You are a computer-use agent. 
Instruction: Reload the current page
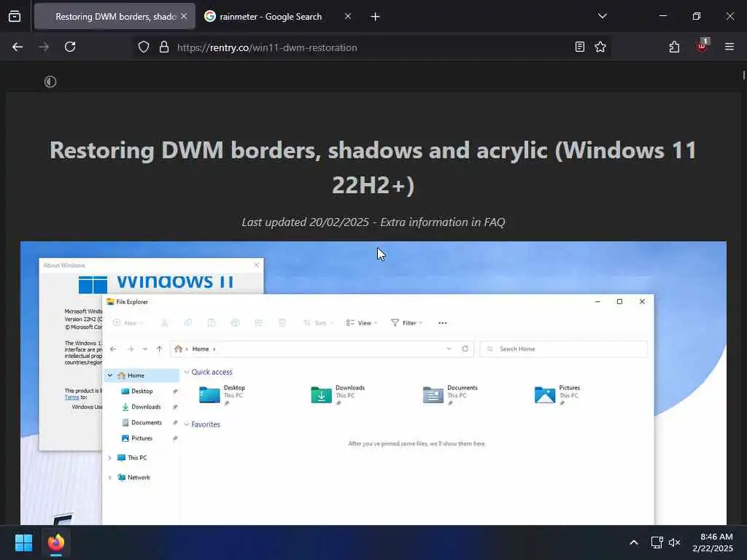70,47
